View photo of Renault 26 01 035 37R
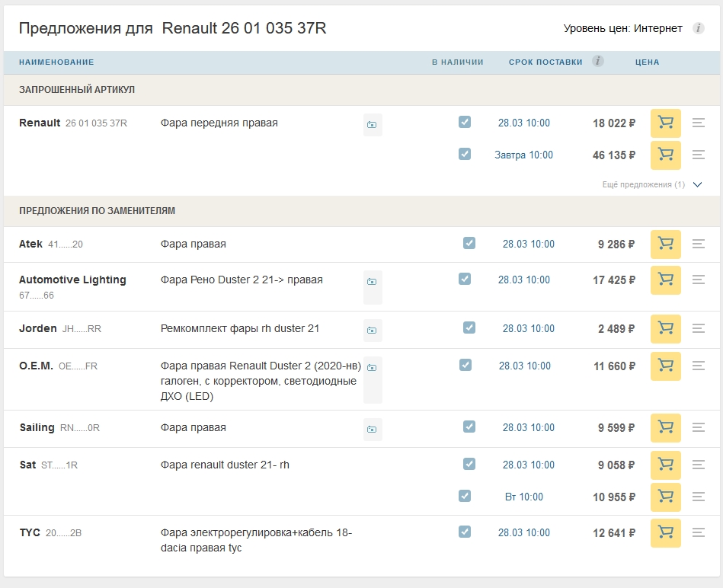Image resolution: width=723 pixels, height=588 pixels. 372,125
